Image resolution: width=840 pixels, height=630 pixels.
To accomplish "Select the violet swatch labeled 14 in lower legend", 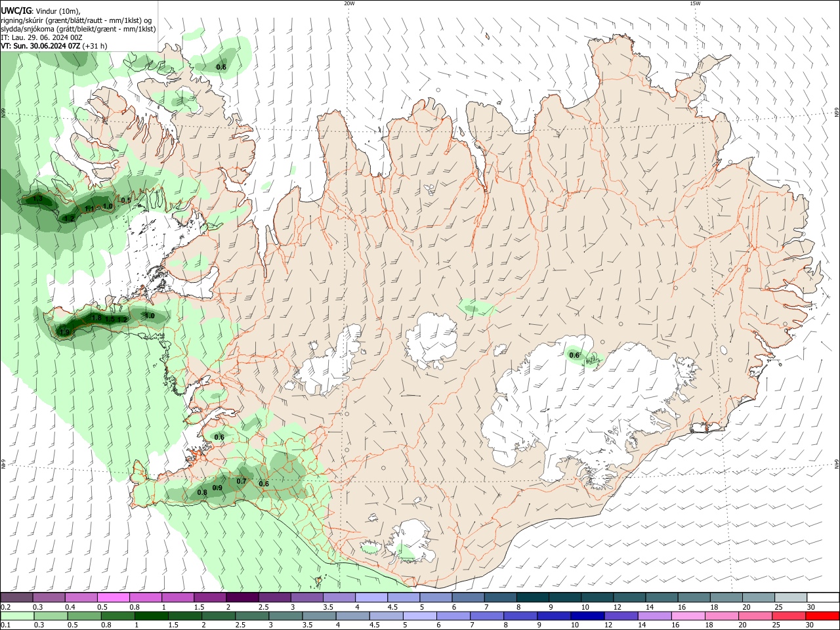I will coord(655,616).
